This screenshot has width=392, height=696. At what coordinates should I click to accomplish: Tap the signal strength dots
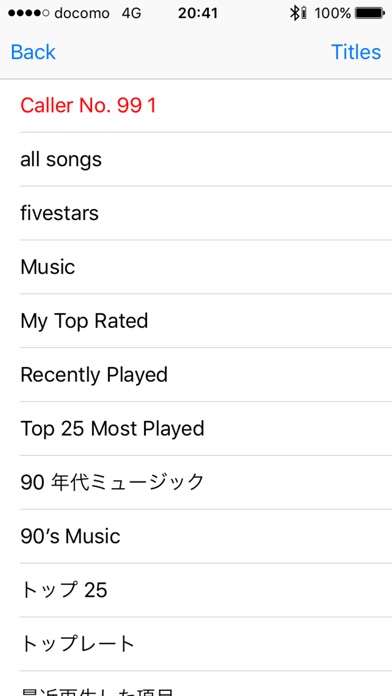pos(28,13)
